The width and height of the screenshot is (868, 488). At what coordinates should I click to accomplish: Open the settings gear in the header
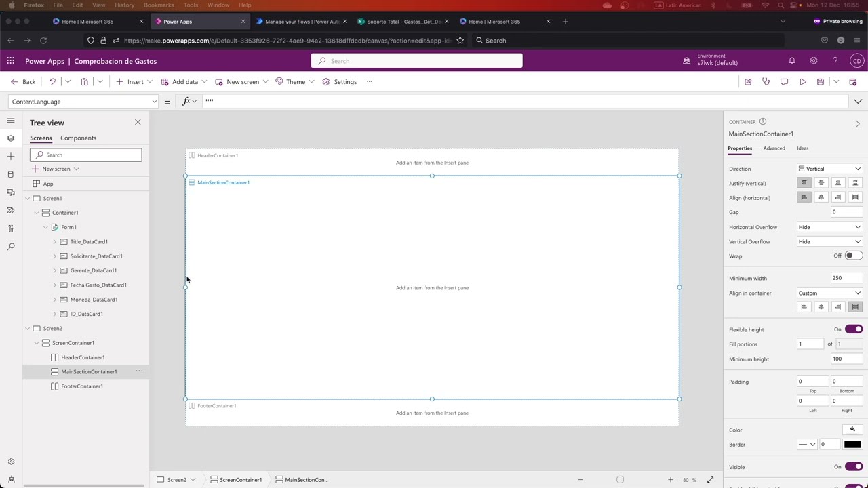pyautogui.click(x=813, y=61)
